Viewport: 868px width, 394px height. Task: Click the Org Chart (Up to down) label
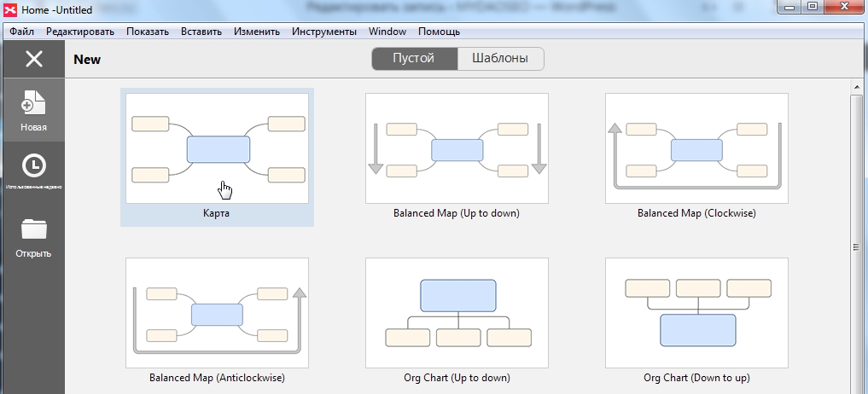pos(457,378)
